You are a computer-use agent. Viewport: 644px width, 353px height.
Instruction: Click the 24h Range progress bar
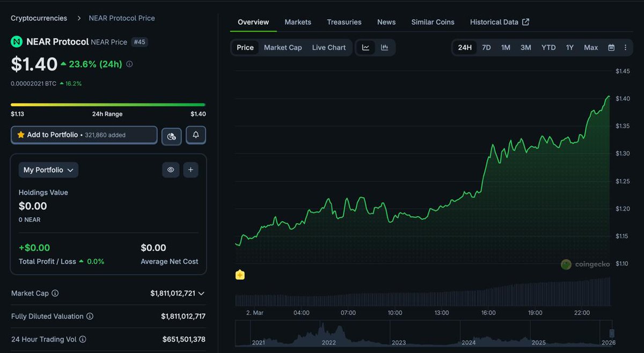point(108,105)
